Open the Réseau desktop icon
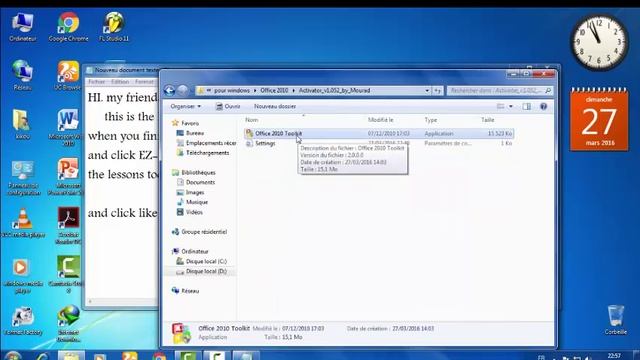The width and height of the screenshot is (640, 360). [x=22, y=75]
